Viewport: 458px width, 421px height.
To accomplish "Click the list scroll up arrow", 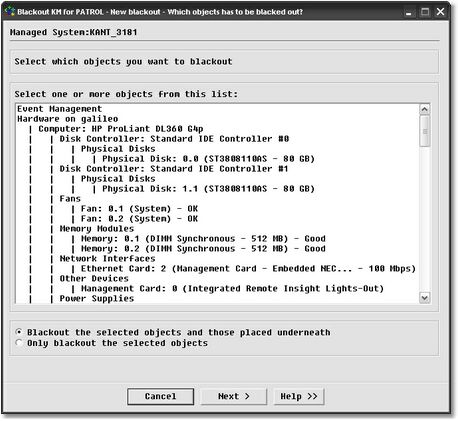I will (x=424, y=109).
